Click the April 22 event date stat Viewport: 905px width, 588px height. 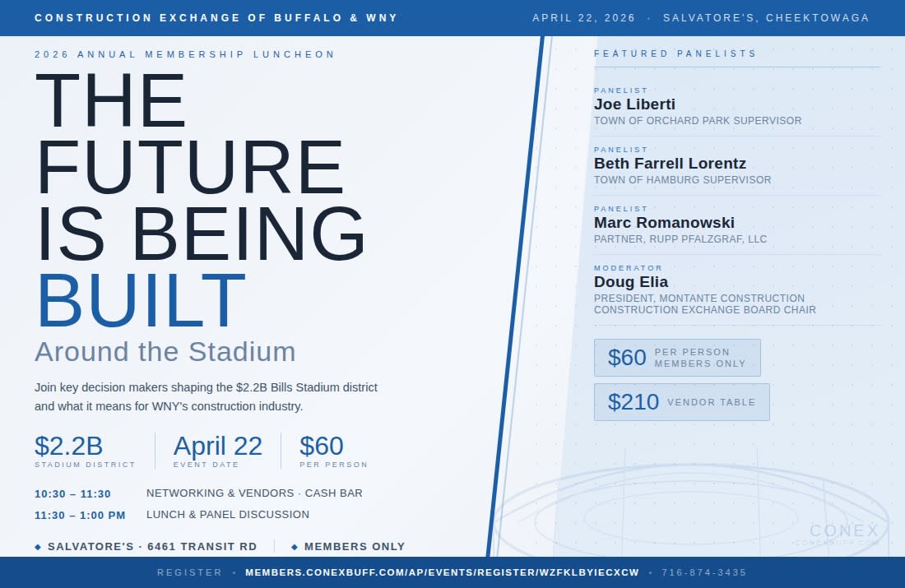click(218, 446)
